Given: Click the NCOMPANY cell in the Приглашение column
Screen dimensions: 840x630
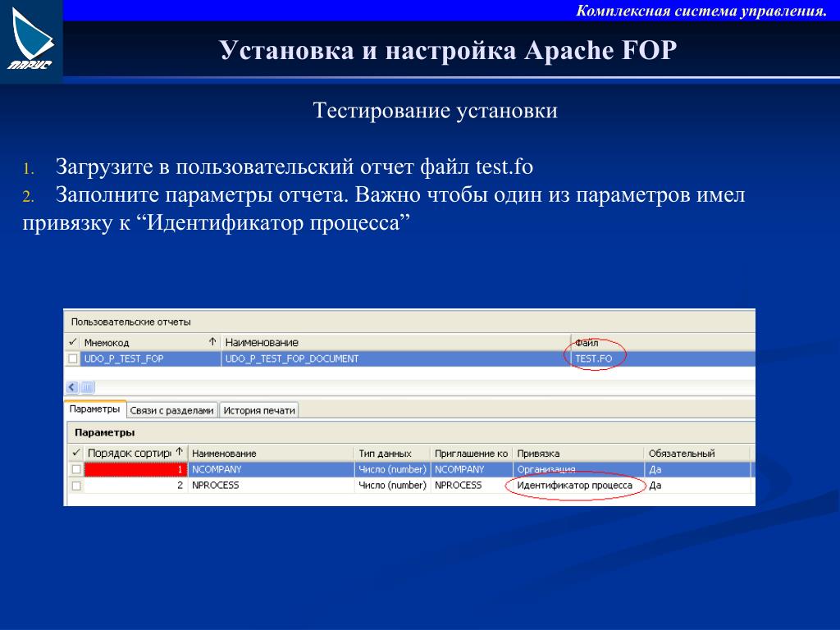Looking at the screenshot, I should coord(472,469).
